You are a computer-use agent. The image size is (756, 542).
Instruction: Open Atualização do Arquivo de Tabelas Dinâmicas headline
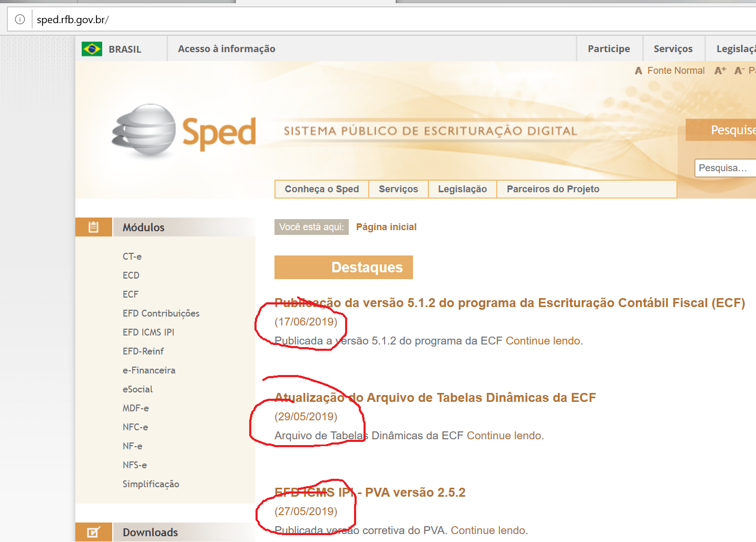coord(435,398)
